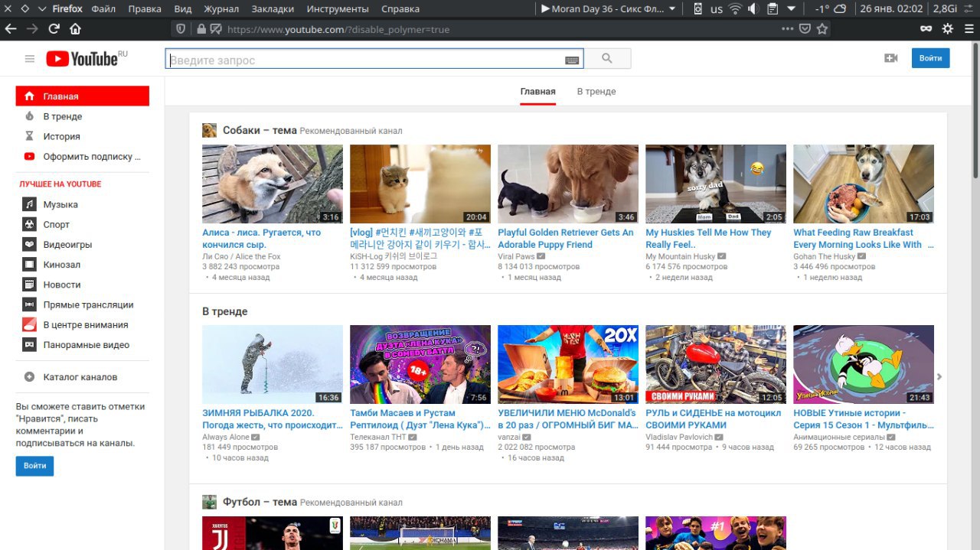Open the 'Футбол – тема' channel heading
Image resolution: width=980 pixels, height=550 pixels.
click(260, 502)
